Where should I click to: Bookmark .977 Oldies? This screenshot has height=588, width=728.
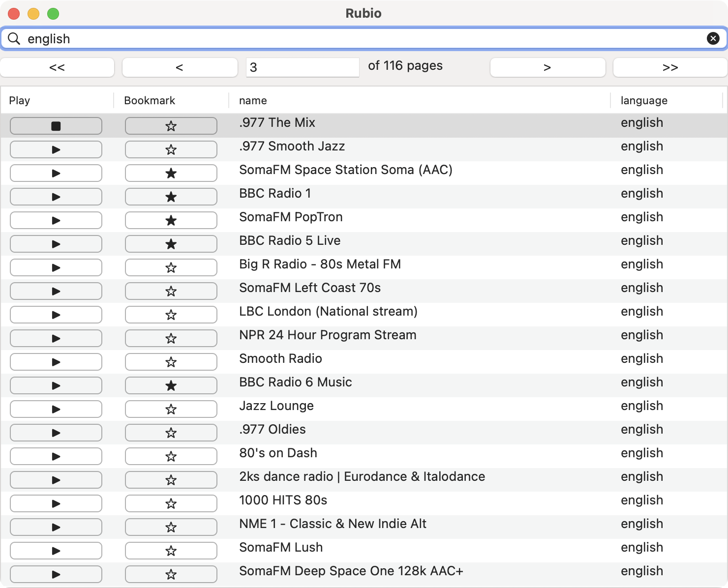point(171,433)
